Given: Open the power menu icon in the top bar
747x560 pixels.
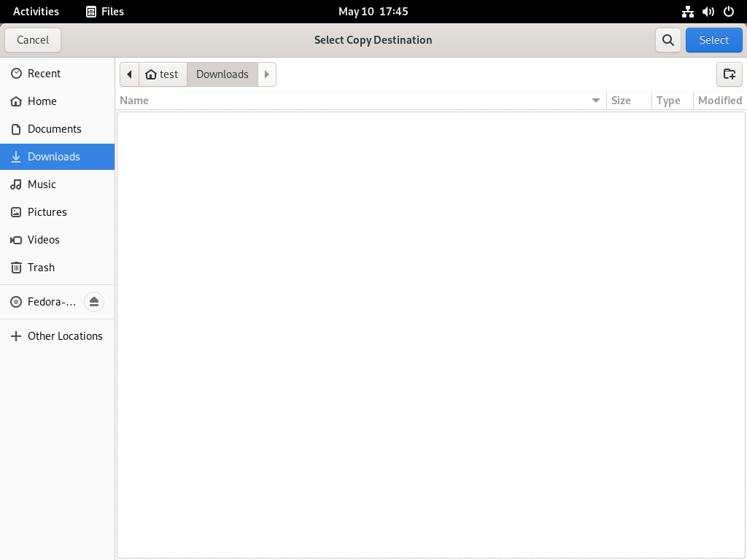Looking at the screenshot, I should (729, 12).
